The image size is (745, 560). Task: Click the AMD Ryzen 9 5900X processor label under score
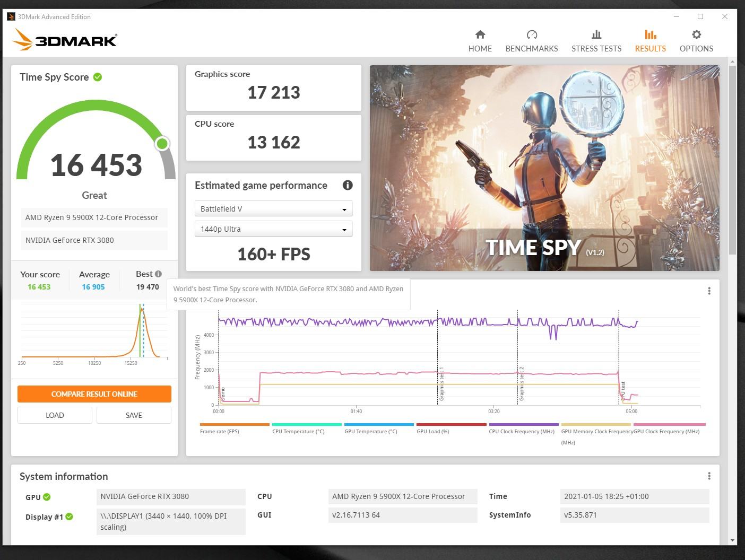[94, 217]
